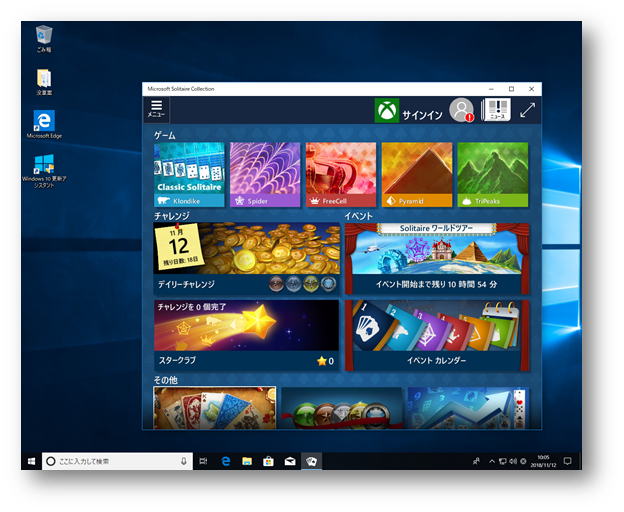Launch the FreeCell game tile
Screen dimensions: 624x512
[x=341, y=175]
